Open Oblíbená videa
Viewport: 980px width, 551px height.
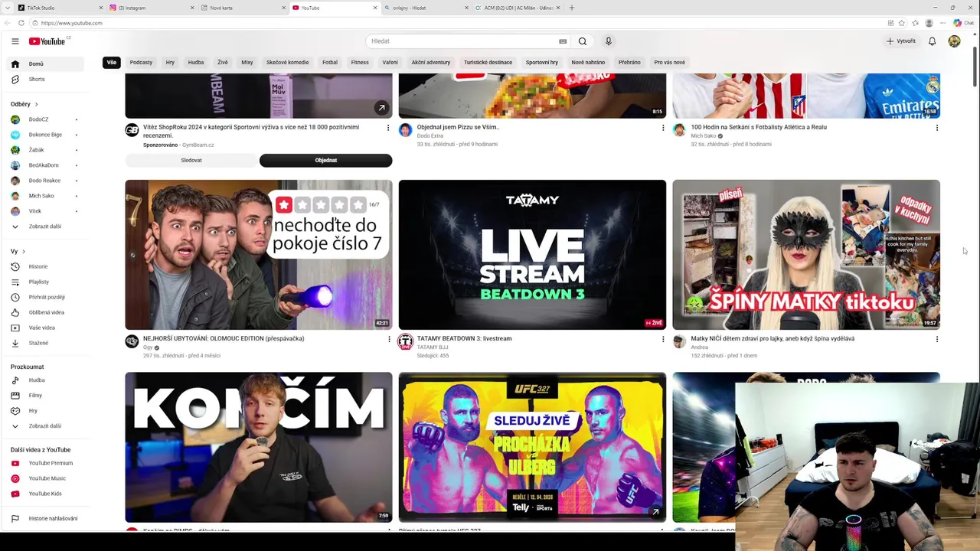46,312
